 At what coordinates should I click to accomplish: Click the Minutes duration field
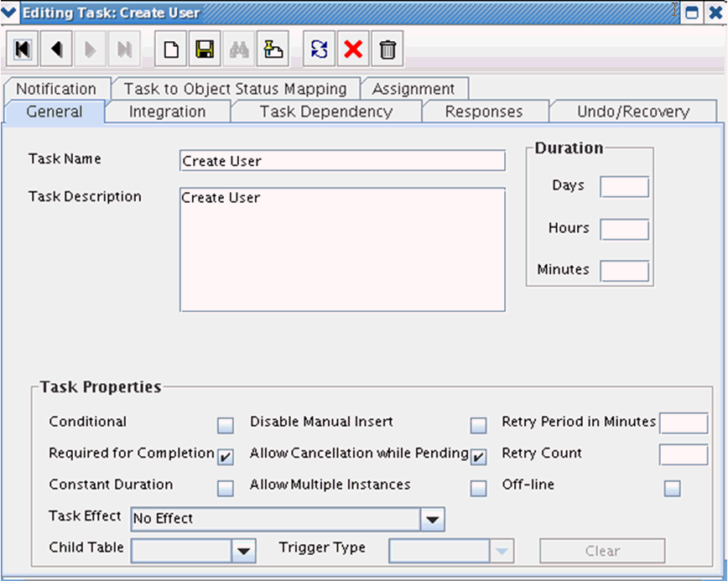[624, 271]
